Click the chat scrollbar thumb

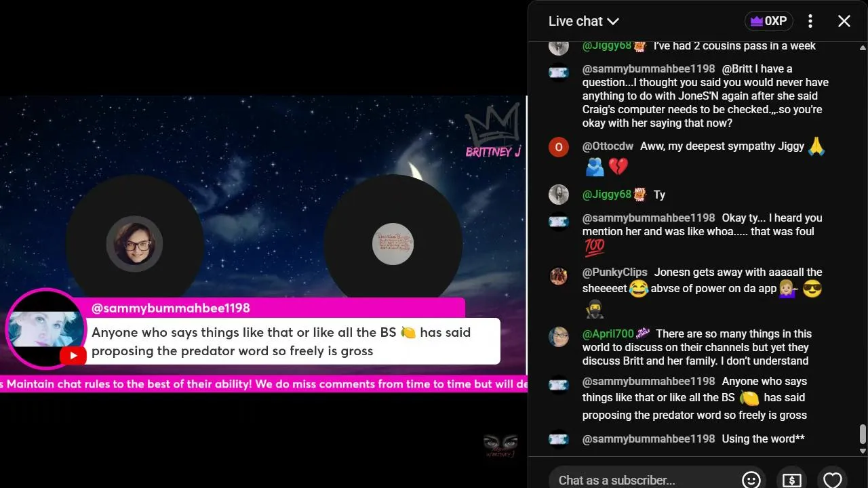[x=863, y=434]
